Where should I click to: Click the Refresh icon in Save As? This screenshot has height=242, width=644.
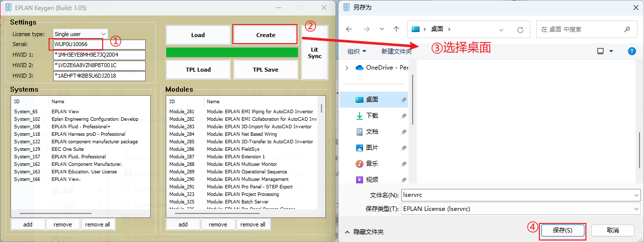pos(520,30)
